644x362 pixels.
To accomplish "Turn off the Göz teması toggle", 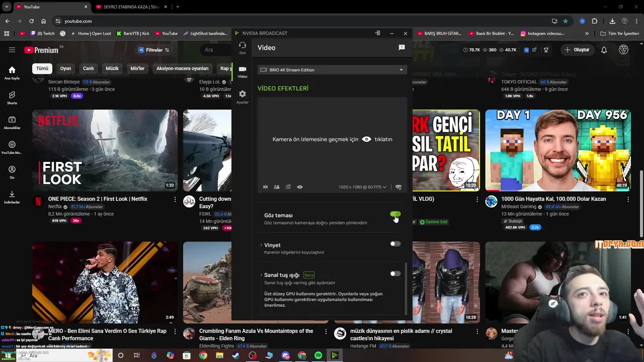I will (x=395, y=215).
